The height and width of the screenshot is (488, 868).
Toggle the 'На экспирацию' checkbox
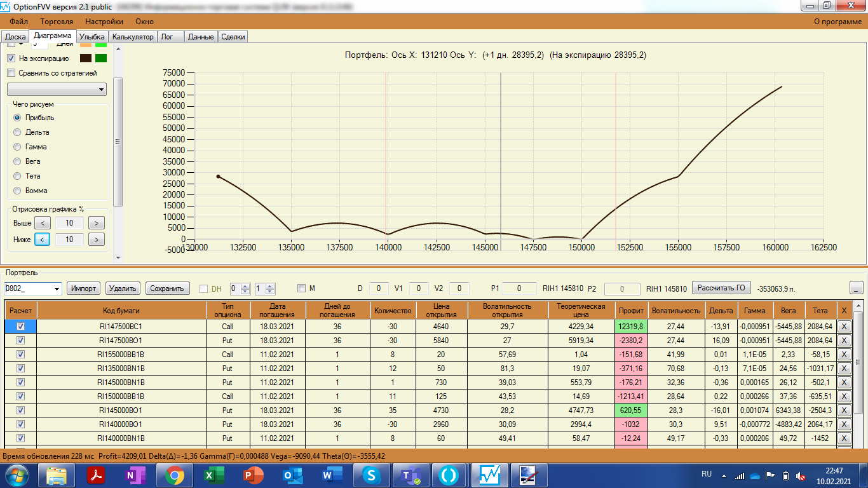coord(11,58)
